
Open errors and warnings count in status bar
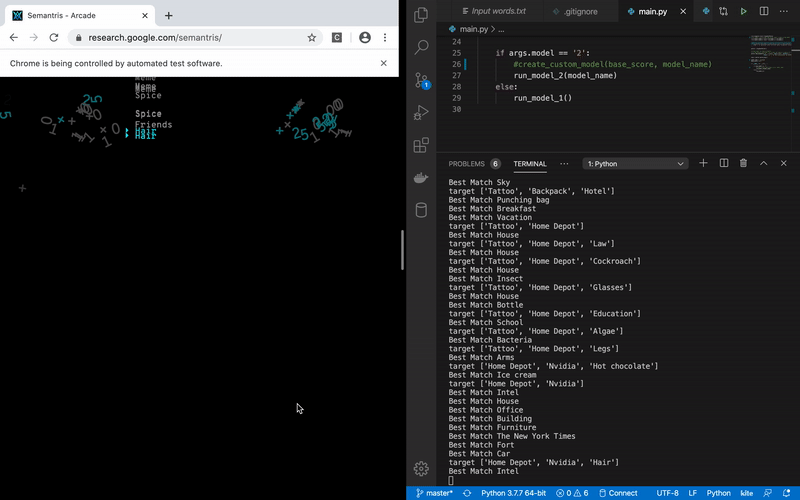point(572,493)
